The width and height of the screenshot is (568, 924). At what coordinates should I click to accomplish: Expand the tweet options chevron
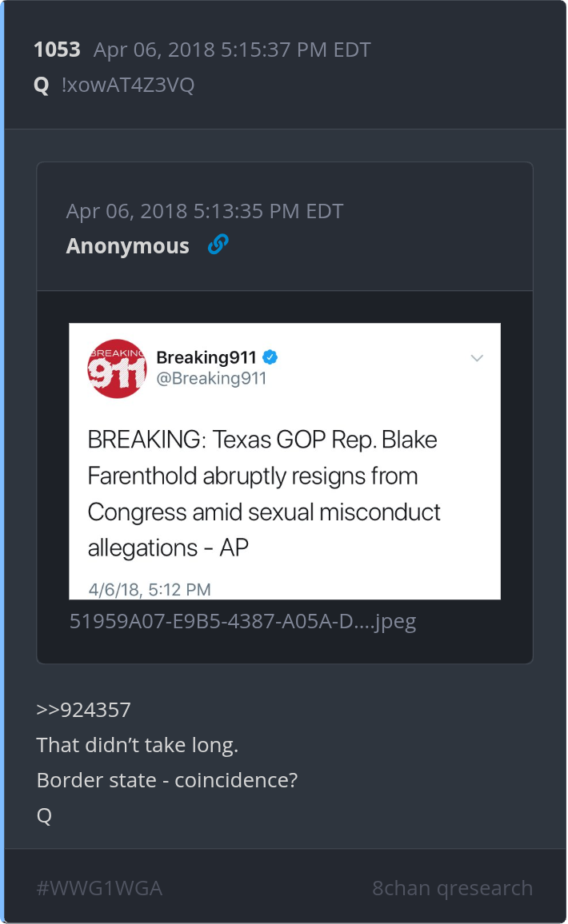(477, 358)
